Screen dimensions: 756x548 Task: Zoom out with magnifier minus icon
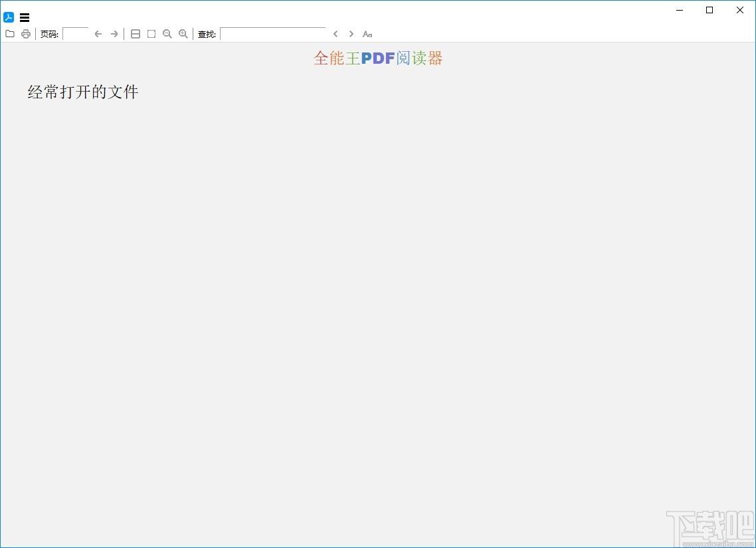coord(167,34)
